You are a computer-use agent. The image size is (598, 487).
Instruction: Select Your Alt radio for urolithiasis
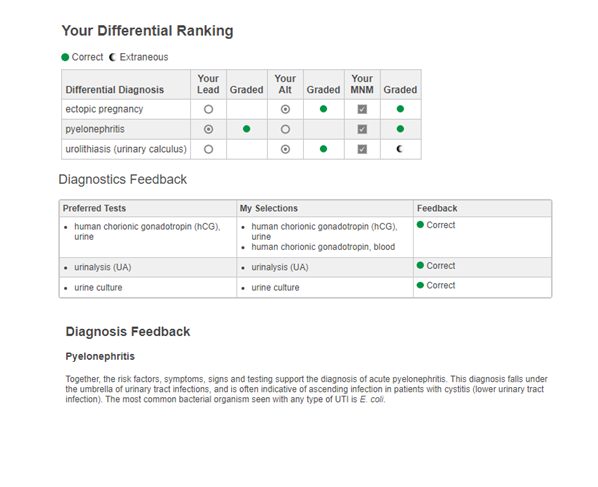tap(285, 149)
